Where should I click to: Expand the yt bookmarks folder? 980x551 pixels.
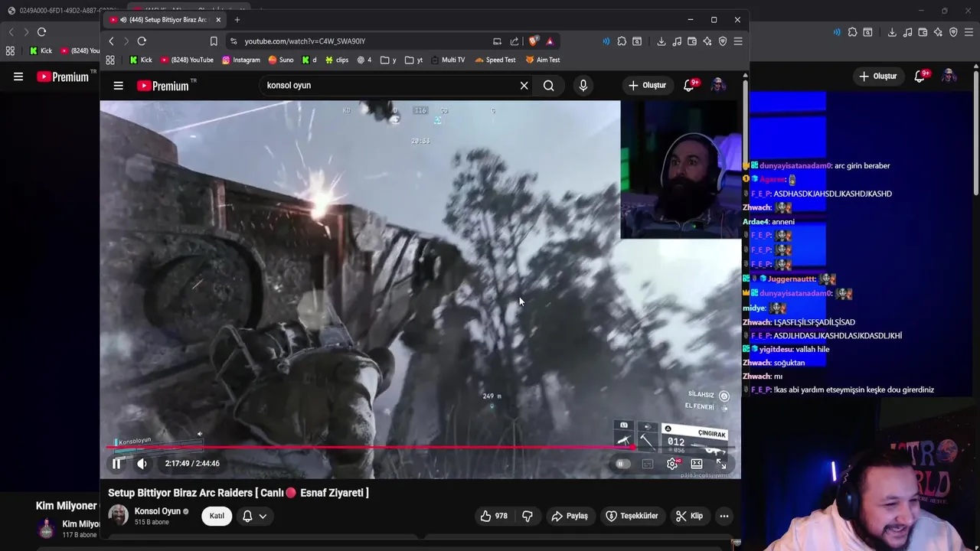point(414,60)
